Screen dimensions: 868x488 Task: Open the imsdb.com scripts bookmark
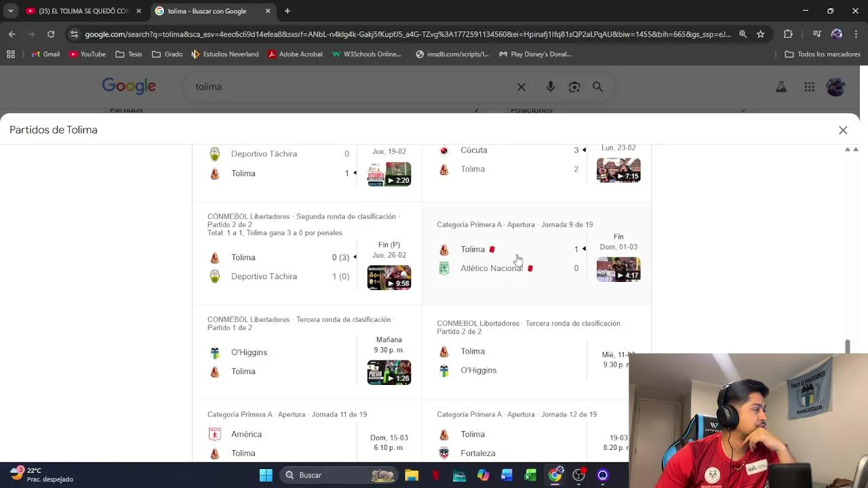pos(452,54)
